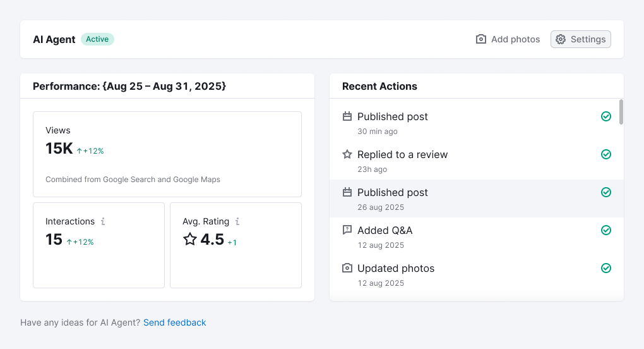Click the +12% change in Interactions card

pyautogui.click(x=80, y=242)
